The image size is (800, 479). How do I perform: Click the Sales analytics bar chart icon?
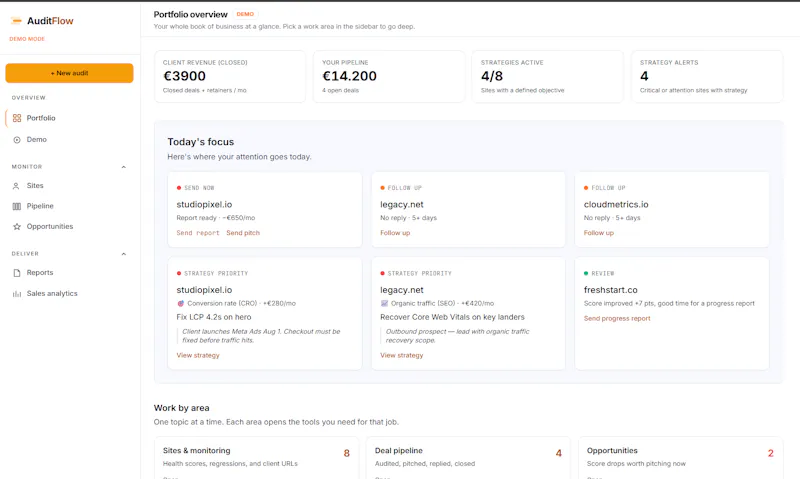tap(17, 294)
